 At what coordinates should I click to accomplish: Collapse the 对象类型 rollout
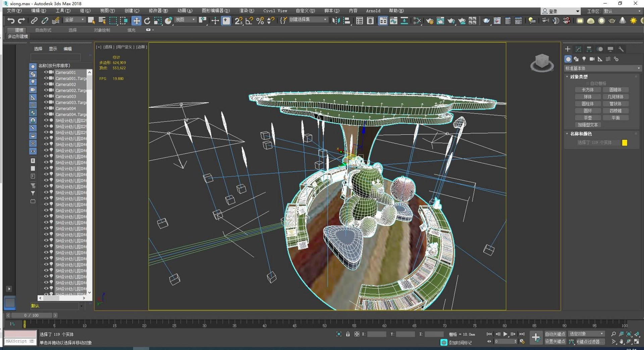coord(579,77)
